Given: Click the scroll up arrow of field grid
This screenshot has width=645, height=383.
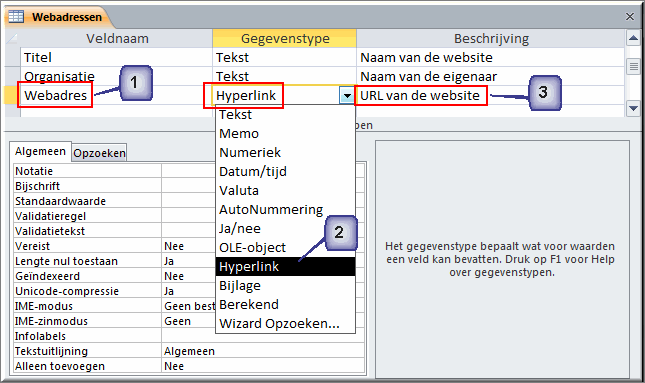Looking at the screenshot, I should pyautogui.click(x=633, y=38).
